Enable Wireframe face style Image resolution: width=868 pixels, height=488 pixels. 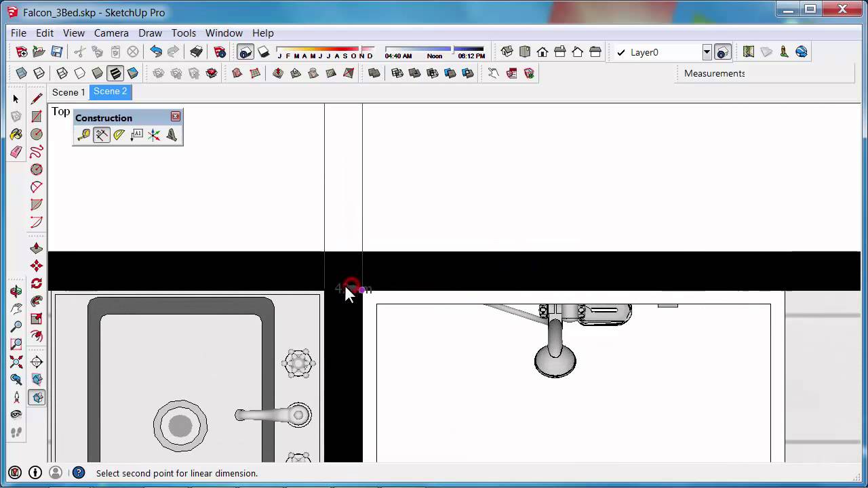click(x=62, y=73)
